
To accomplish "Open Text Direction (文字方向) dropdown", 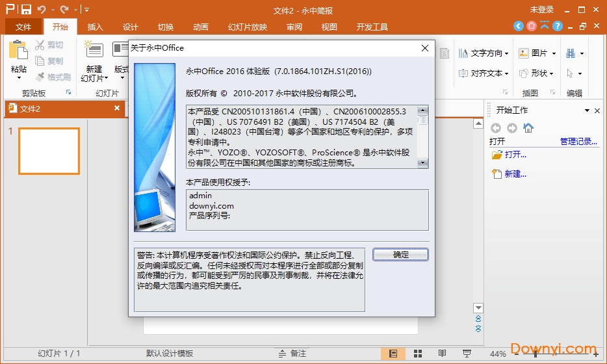I will [484, 53].
